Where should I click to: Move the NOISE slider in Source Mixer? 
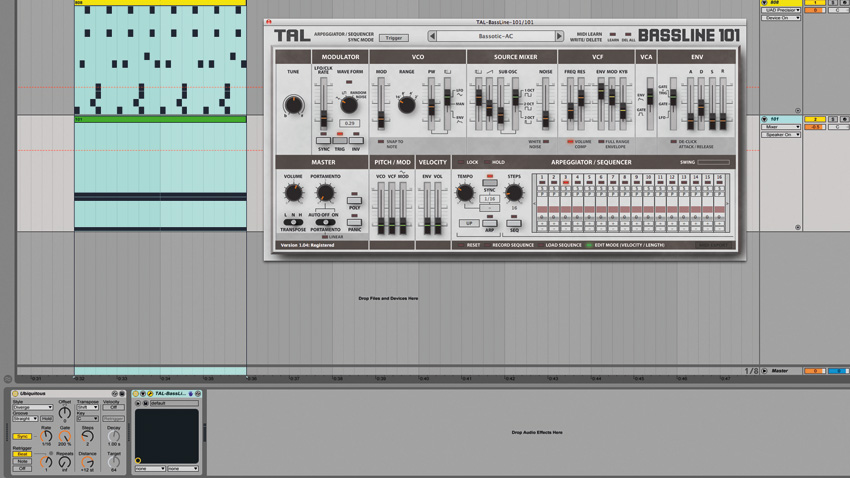(x=545, y=119)
